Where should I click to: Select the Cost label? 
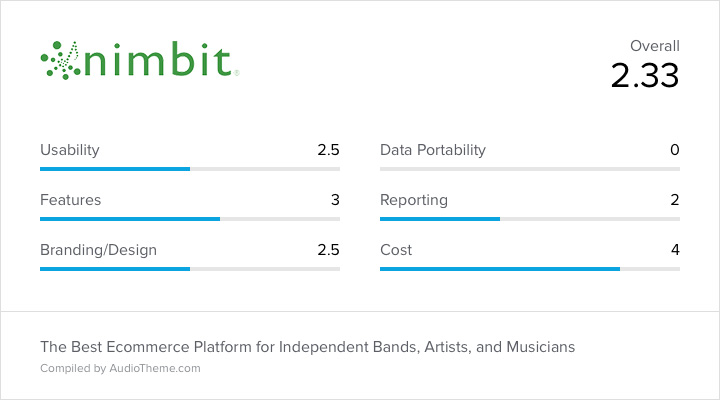tap(396, 250)
